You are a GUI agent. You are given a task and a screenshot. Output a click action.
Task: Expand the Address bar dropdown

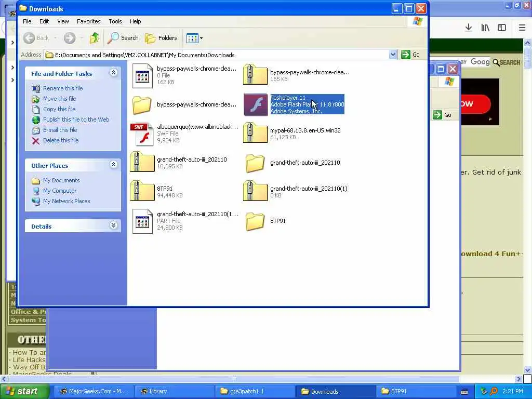click(x=393, y=55)
